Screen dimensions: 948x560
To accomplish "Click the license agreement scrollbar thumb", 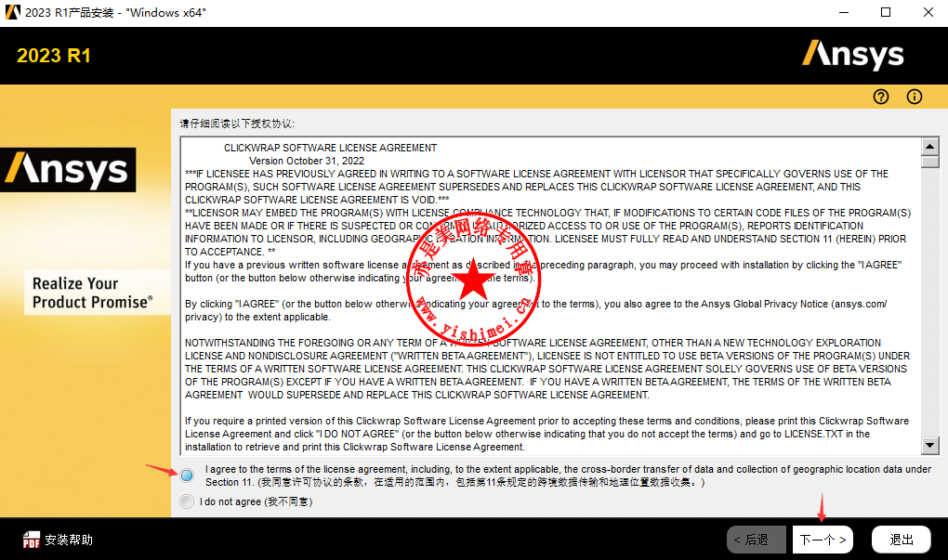I will (929, 162).
